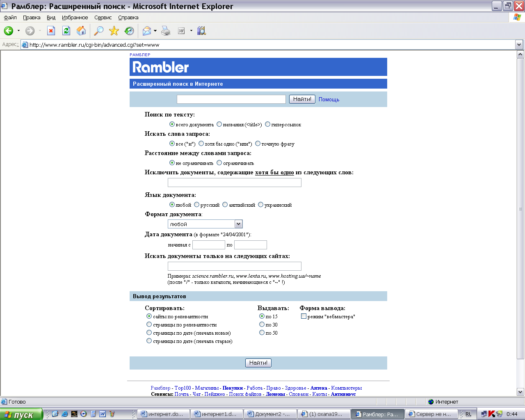The width and height of the screenshot is (525, 420).
Task: Open Вид menu
Action: tap(51, 17)
